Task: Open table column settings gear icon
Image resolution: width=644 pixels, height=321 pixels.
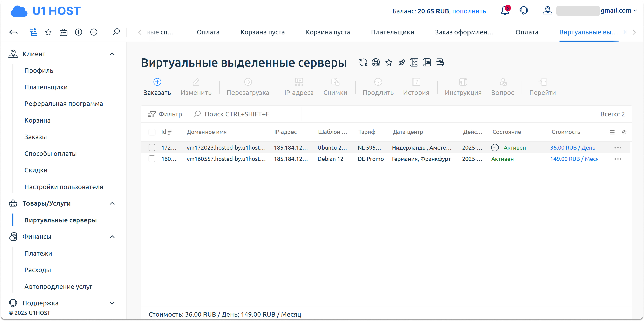Action: pyautogui.click(x=624, y=132)
